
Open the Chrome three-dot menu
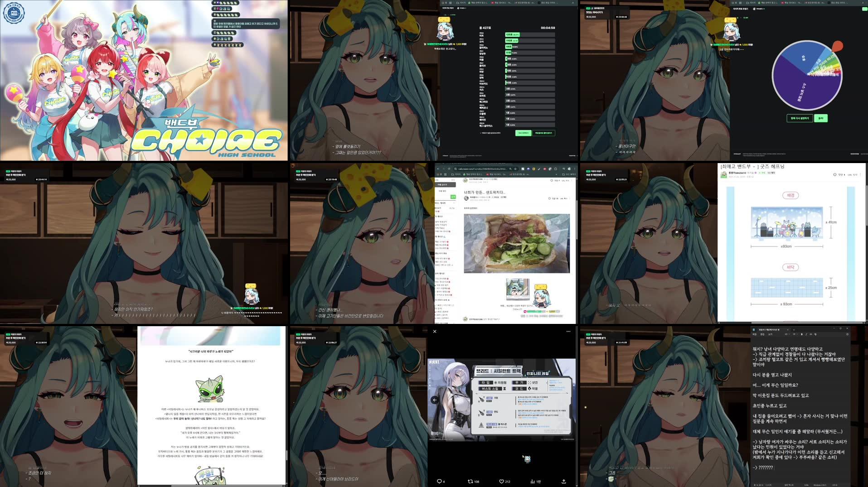pos(575,169)
